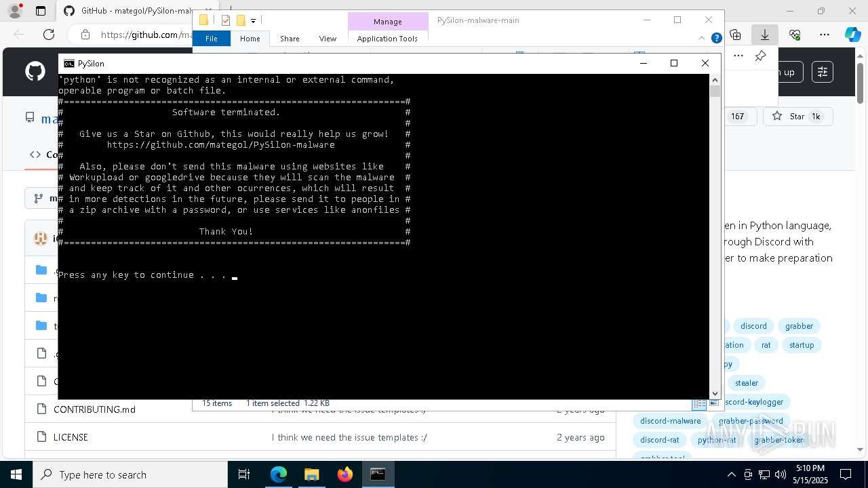
Task: Open Application Tools ribbon tab
Action: [387, 39]
